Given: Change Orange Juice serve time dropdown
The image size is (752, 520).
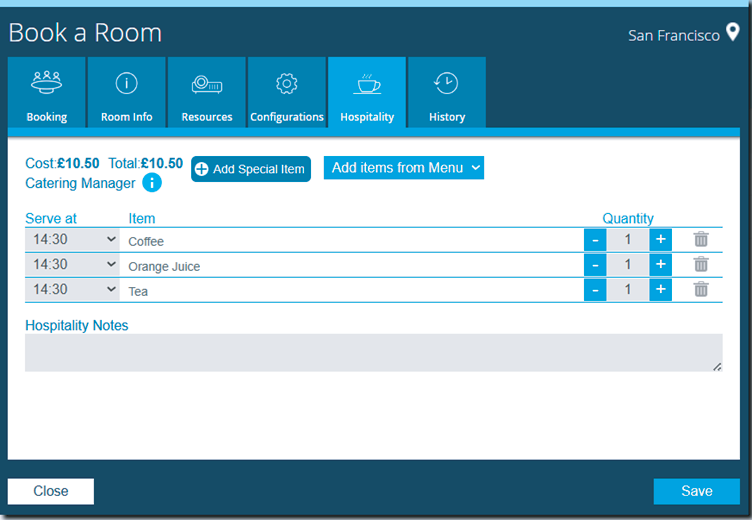Looking at the screenshot, I should 73,265.
